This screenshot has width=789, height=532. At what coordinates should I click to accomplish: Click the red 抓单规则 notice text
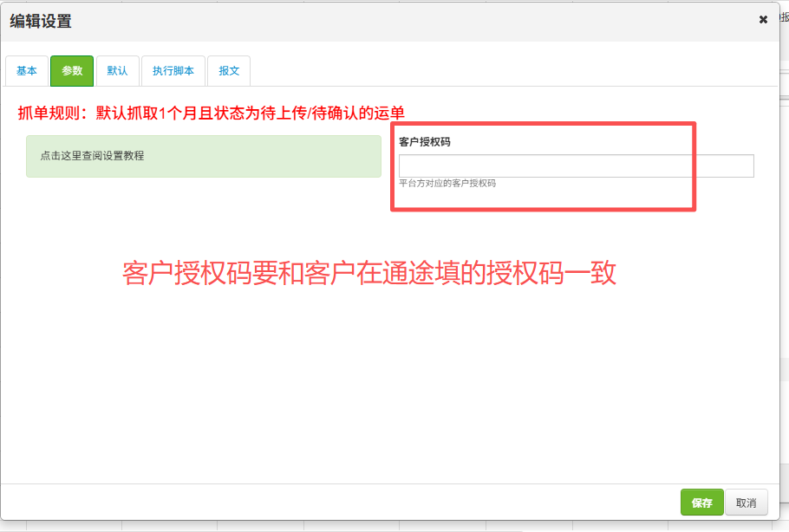[212, 113]
